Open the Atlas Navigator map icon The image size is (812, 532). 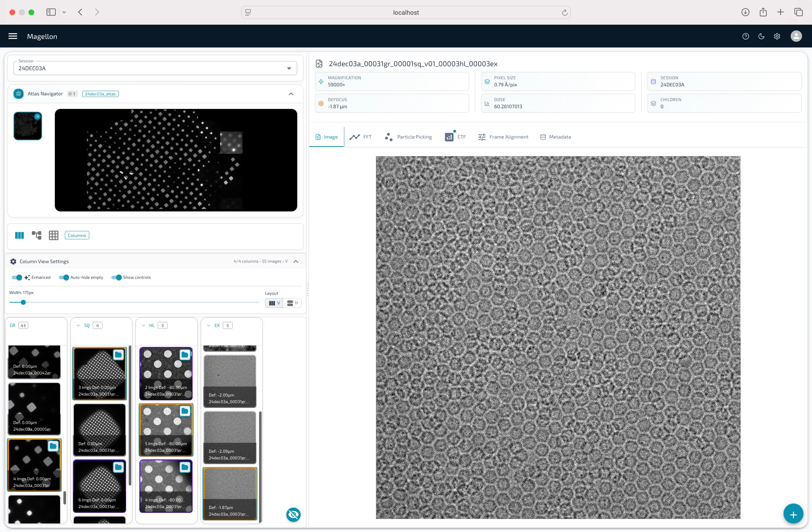point(18,93)
